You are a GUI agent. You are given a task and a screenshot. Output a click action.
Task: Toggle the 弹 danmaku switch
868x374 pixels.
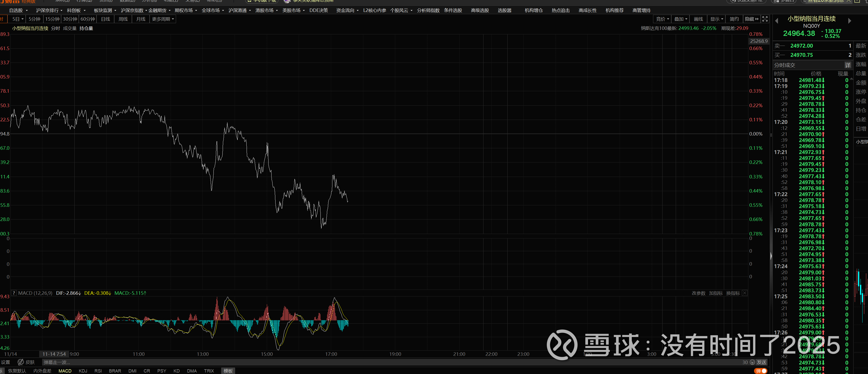tap(761, 371)
